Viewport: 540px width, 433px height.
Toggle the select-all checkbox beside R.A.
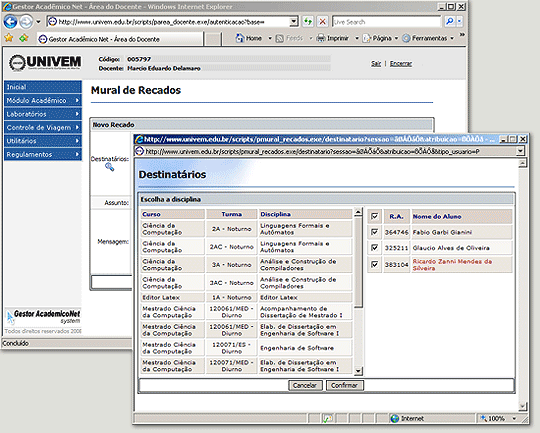coord(374,216)
